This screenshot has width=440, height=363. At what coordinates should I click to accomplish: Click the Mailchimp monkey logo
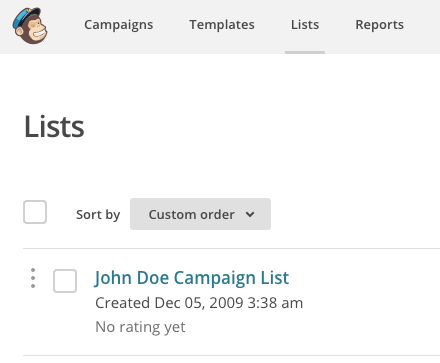pos(30,26)
